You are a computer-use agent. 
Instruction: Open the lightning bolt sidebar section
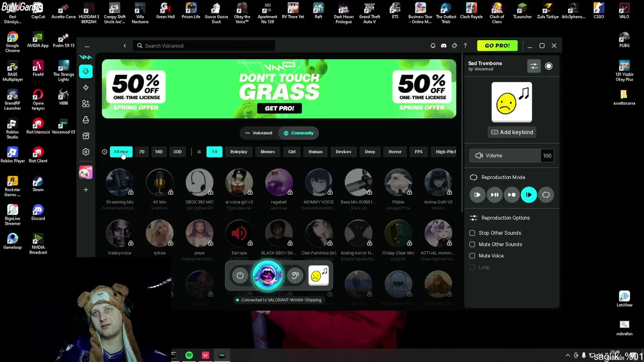point(86,87)
